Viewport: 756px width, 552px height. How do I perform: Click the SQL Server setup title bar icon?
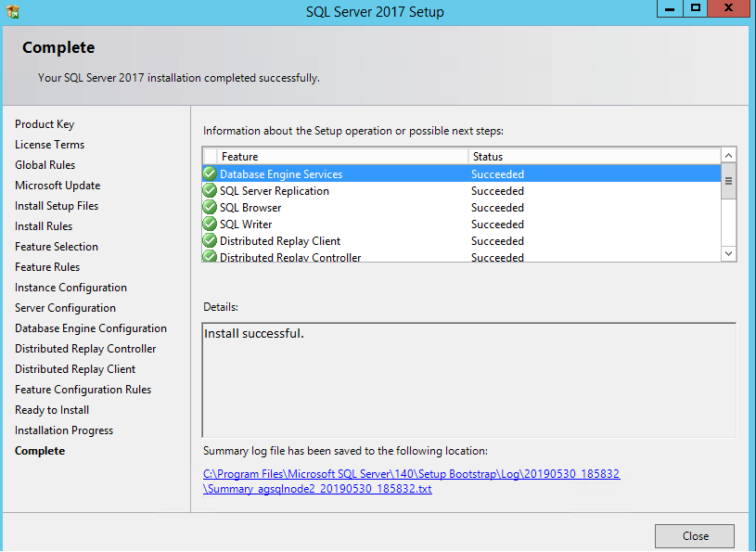click(13, 11)
